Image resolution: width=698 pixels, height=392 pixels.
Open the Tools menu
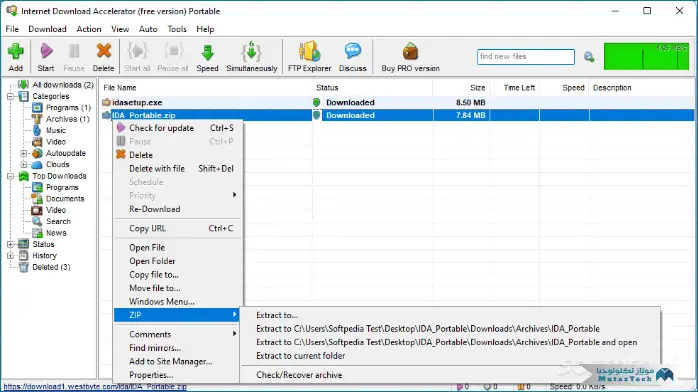177,29
